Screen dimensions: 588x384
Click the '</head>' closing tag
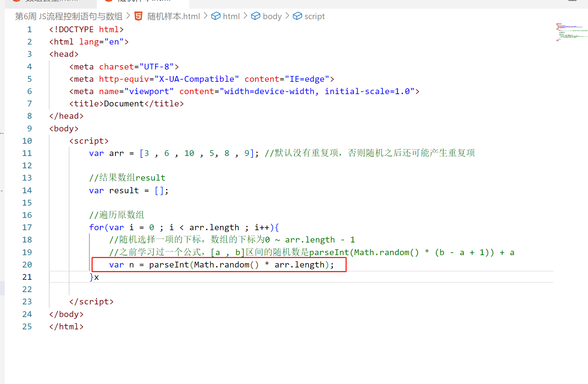point(67,116)
